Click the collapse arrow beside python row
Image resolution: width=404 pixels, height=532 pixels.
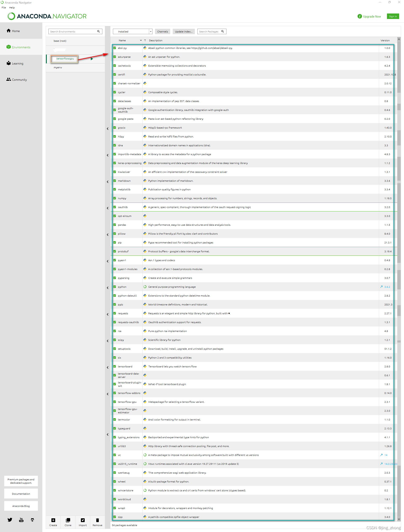click(x=107, y=288)
